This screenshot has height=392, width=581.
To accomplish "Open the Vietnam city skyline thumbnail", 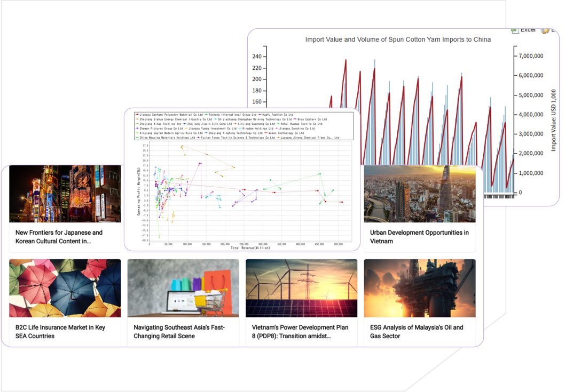I will click(420, 194).
